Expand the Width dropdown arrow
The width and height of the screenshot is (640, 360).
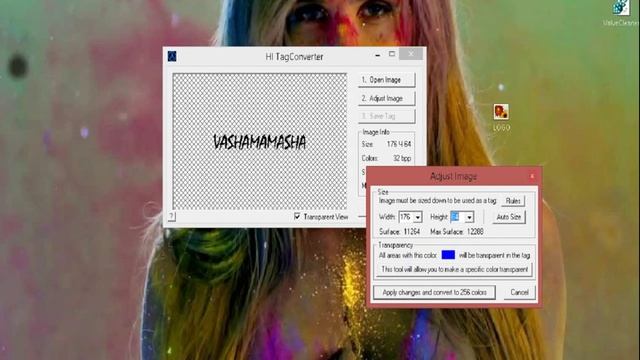tap(418, 217)
